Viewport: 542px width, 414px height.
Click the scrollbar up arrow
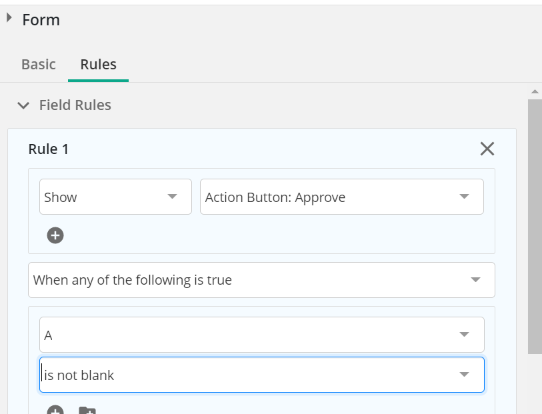(535, 92)
